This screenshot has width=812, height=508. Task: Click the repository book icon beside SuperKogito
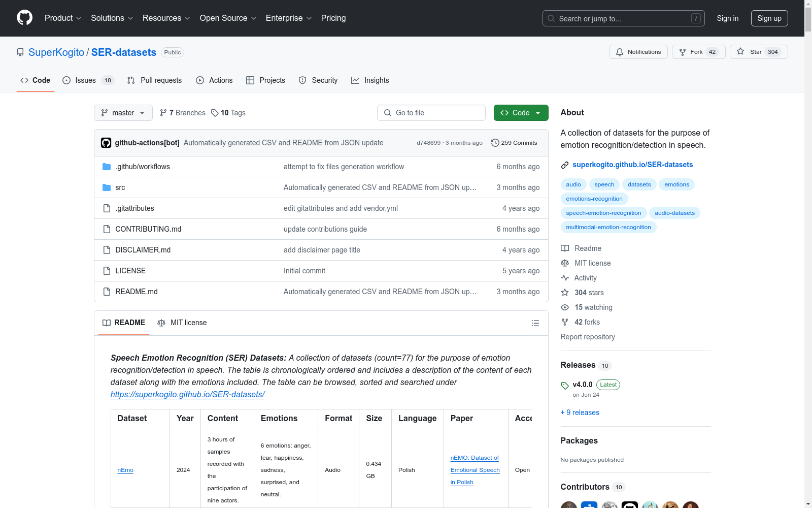pyautogui.click(x=20, y=52)
